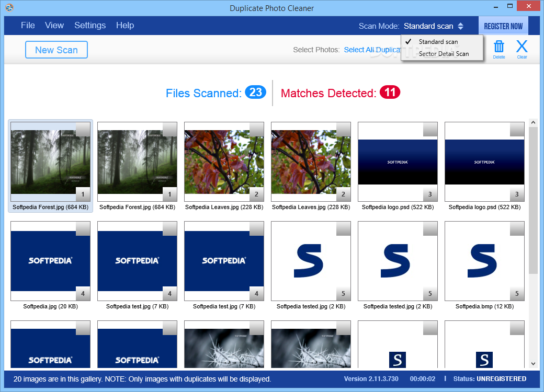Click the 'Scan Mode:' label
Image resolution: width=544 pixels, height=392 pixels.
(x=379, y=26)
